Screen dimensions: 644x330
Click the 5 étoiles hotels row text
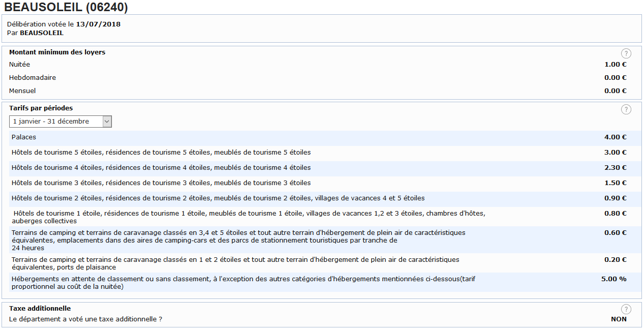pos(161,153)
